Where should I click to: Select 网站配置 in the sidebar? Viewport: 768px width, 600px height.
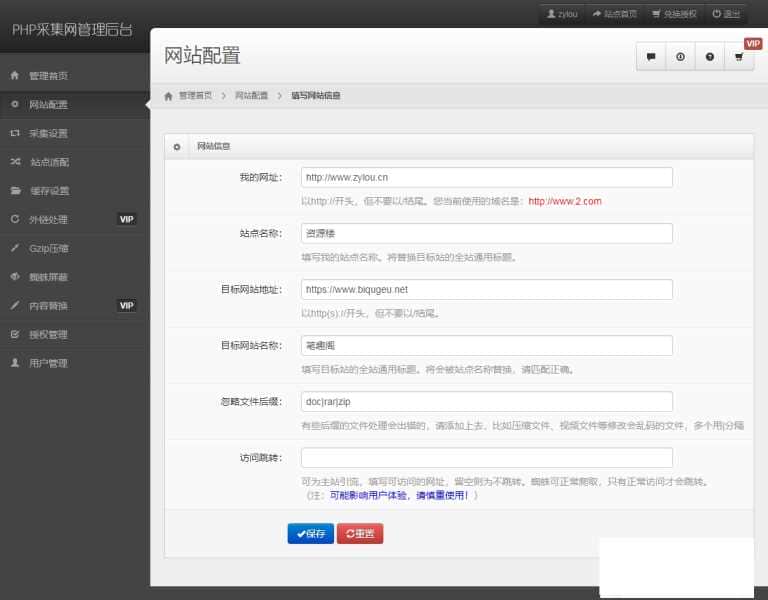tap(74, 104)
